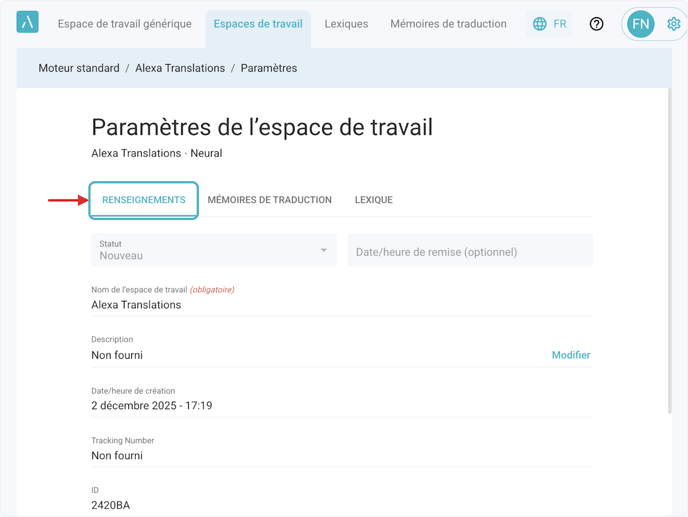The width and height of the screenshot is (688, 517).
Task: Switch to the LEXIQUE tab
Action: click(373, 200)
